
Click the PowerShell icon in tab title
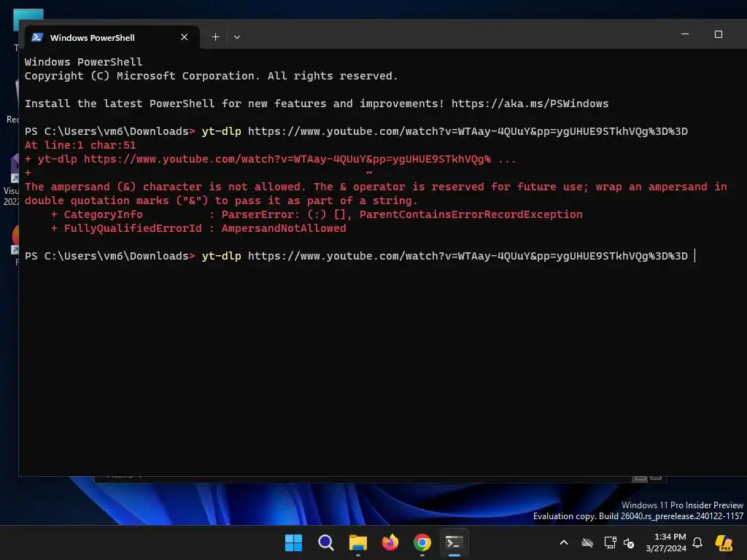37,37
